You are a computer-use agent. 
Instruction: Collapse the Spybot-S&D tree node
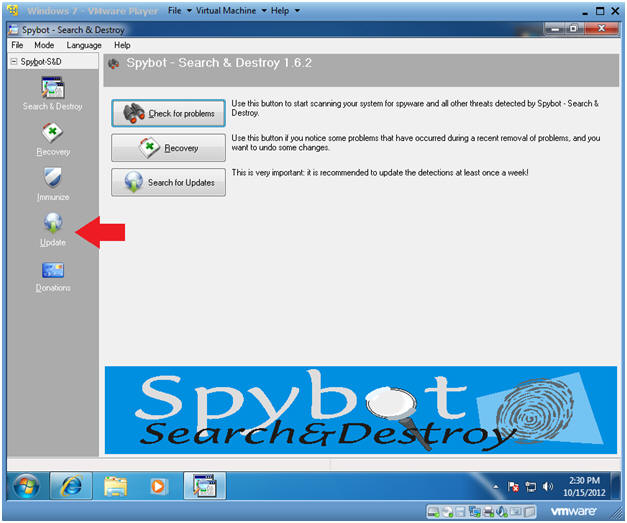(14, 62)
